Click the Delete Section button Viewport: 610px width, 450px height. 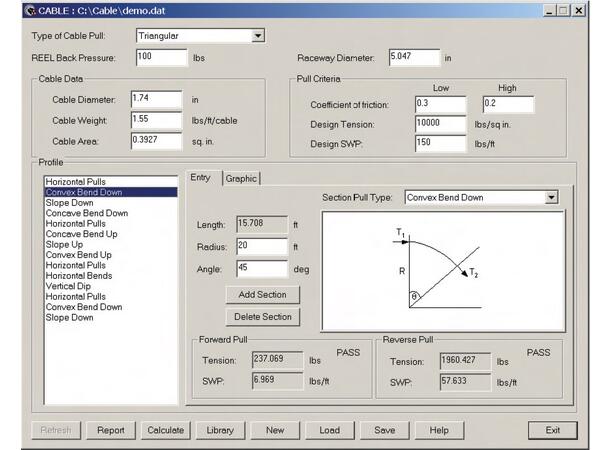[x=263, y=317]
